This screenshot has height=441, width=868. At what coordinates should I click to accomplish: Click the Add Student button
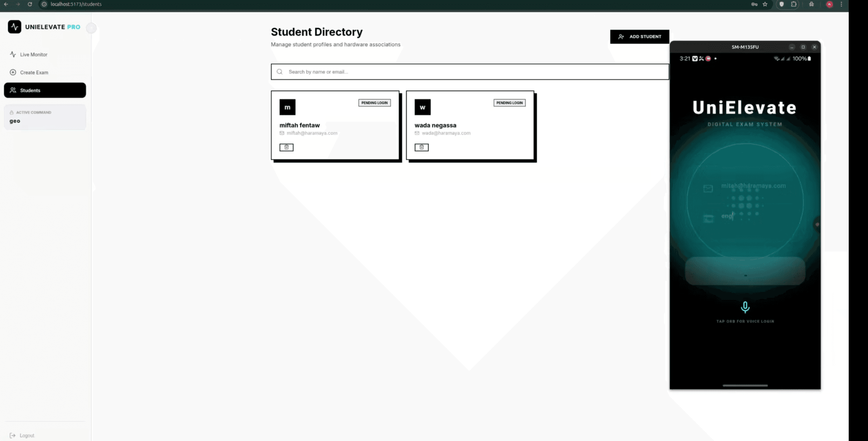click(x=639, y=36)
